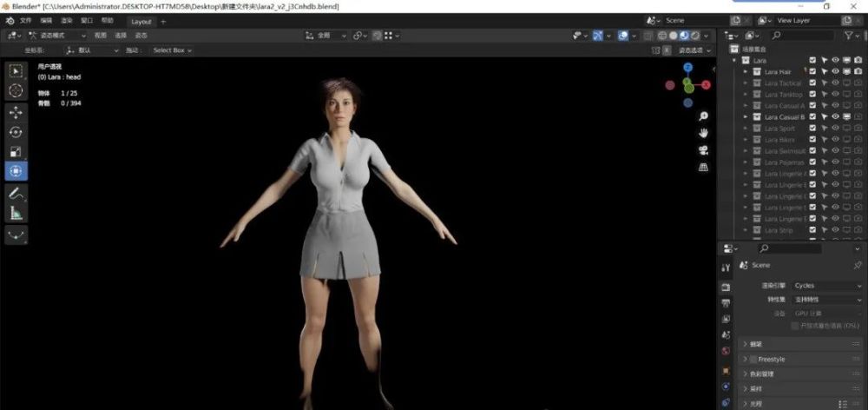Viewport: 868px width, 410px height.
Task: Open the Object properties tab icon
Action: pos(726,370)
